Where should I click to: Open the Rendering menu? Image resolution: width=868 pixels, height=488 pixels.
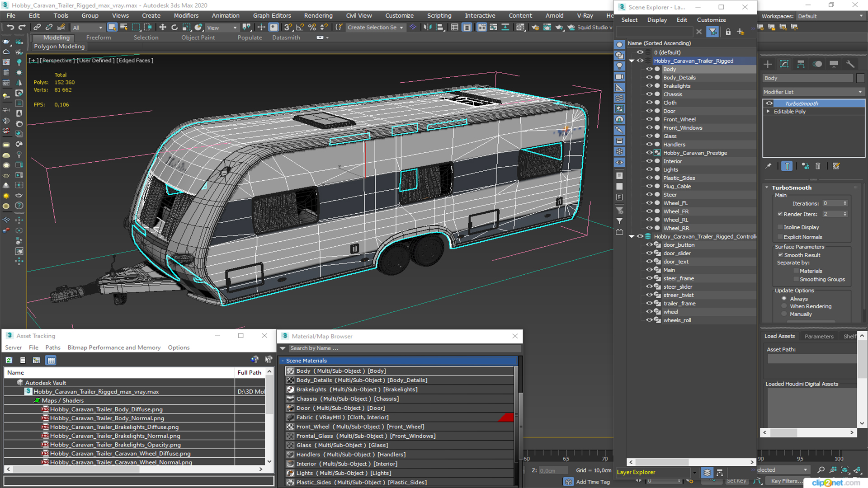coord(318,15)
